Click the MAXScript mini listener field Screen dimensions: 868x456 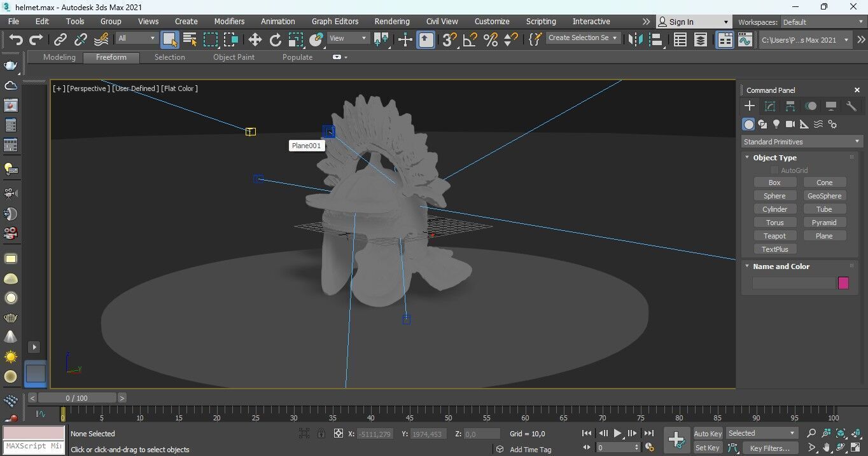coord(34,446)
